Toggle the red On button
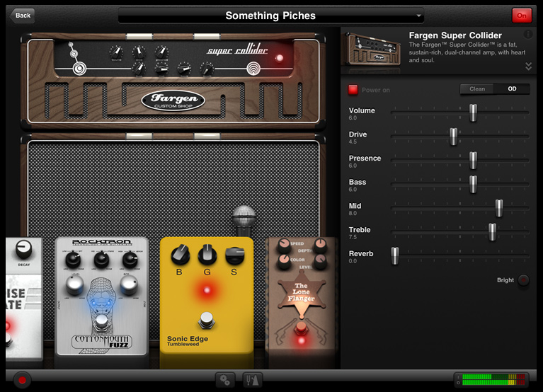 522,16
